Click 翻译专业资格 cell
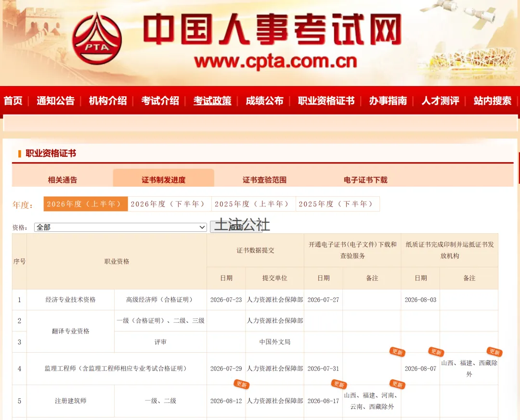Viewport: 520px width, 420px height. pyautogui.click(x=71, y=331)
